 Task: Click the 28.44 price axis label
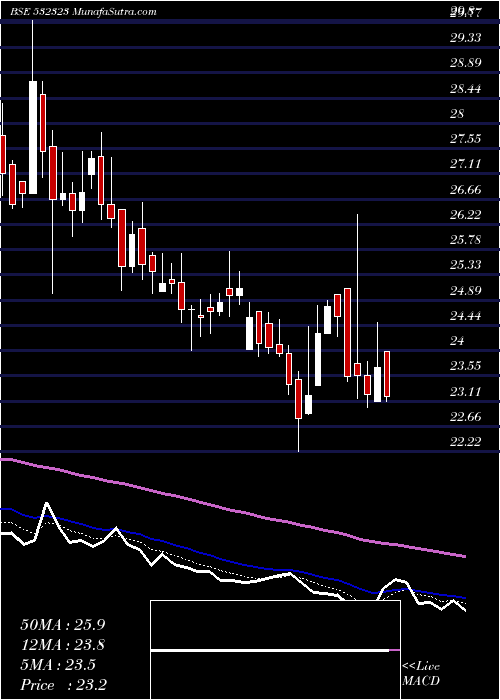pos(466,88)
